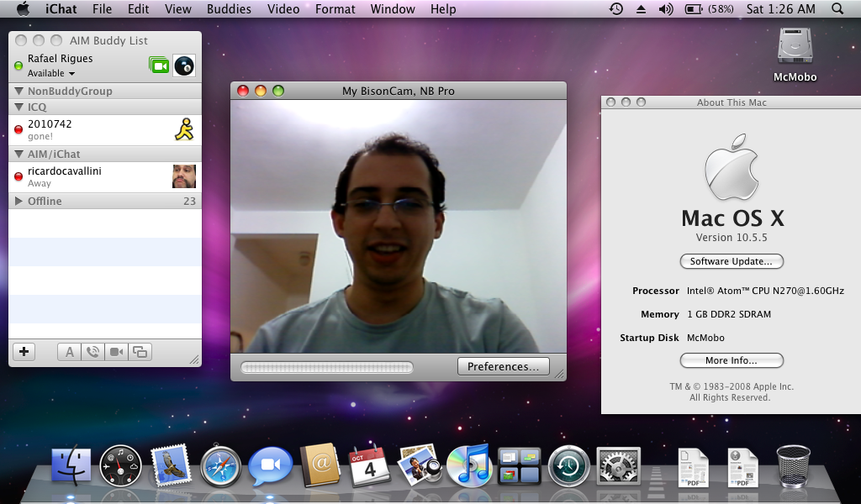Click the green video camera status icon
Image resolution: width=861 pixels, height=504 pixels.
click(159, 66)
